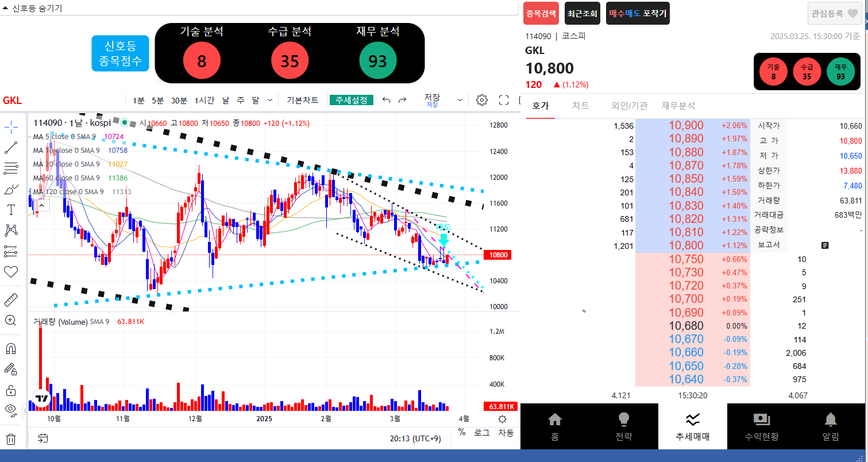Collapse the 신호등 숨기기 panel
This screenshot has height=462, width=868.
32,9
